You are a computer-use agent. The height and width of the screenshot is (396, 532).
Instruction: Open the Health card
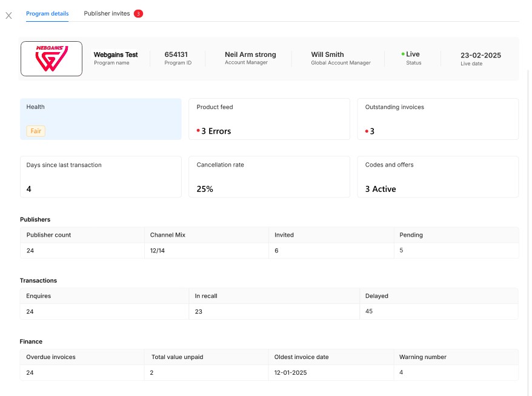[101, 119]
